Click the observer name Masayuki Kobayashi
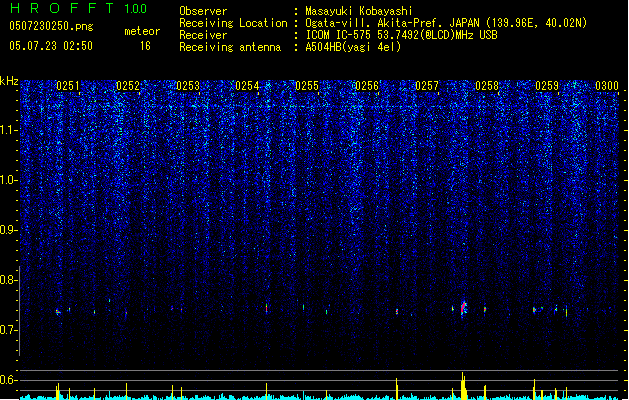The height and width of the screenshot is (400, 629). [x=359, y=11]
